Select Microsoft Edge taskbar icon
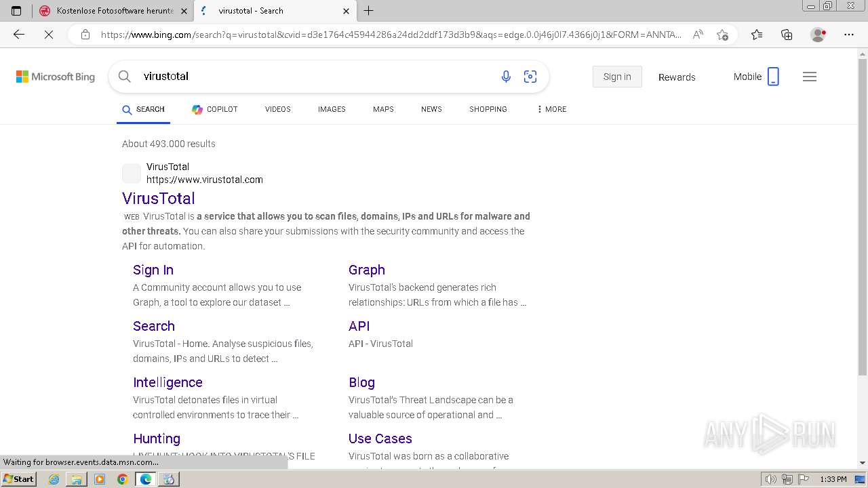The image size is (868, 488). tap(145, 479)
